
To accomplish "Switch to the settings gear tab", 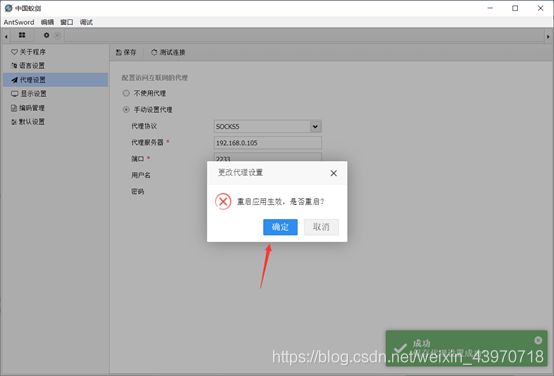I will 46,35.
